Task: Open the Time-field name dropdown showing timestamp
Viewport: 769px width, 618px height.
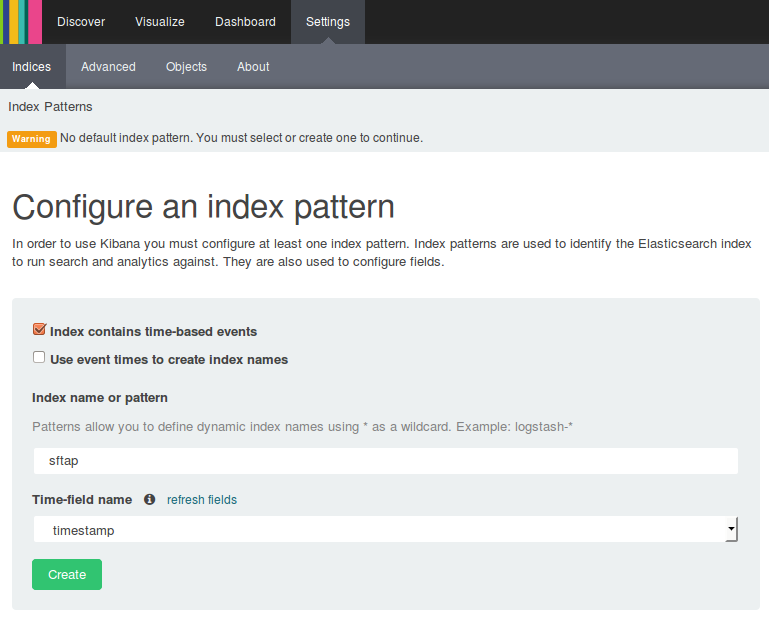Action: click(385, 529)
